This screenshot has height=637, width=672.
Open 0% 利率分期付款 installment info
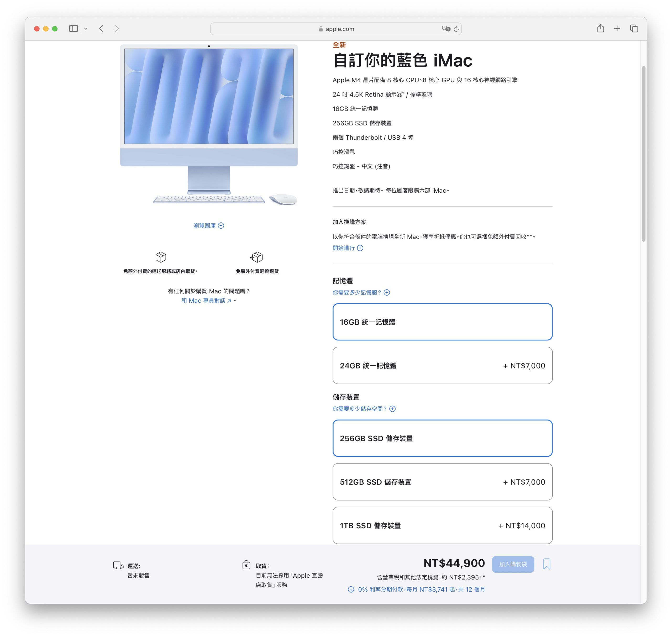416,589
